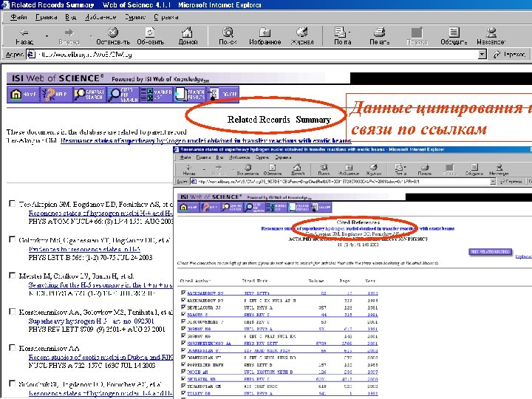Open the Searching for the H-5 resonance link
Viewport: 532px width, 399px height.
(x=100, y=285)
